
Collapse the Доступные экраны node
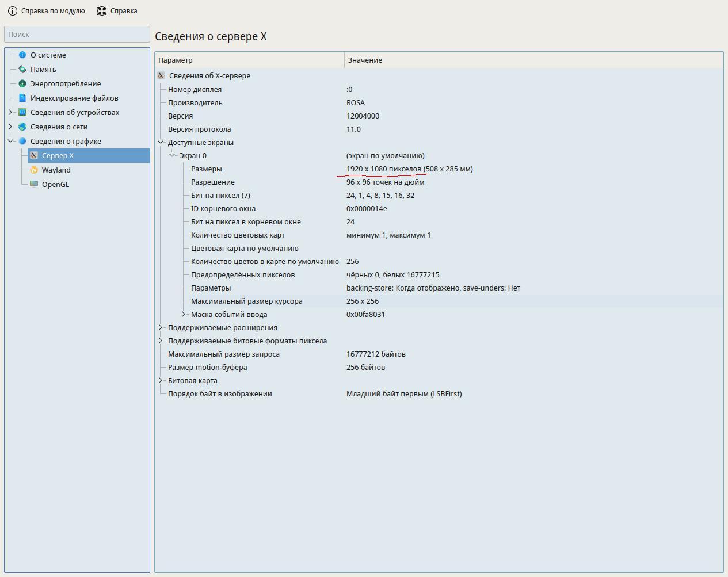click(161, 142)
